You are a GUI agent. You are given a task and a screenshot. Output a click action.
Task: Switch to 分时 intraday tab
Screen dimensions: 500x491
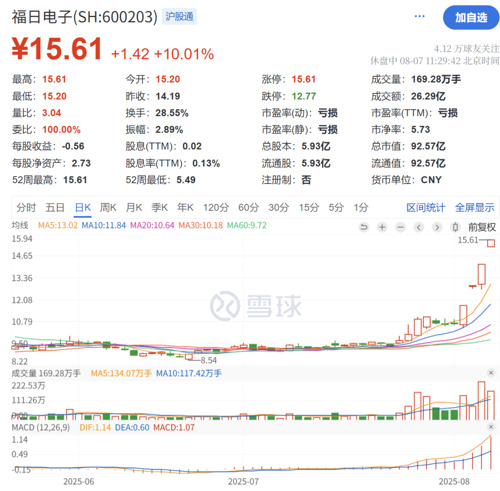click(x=26, y=208)
